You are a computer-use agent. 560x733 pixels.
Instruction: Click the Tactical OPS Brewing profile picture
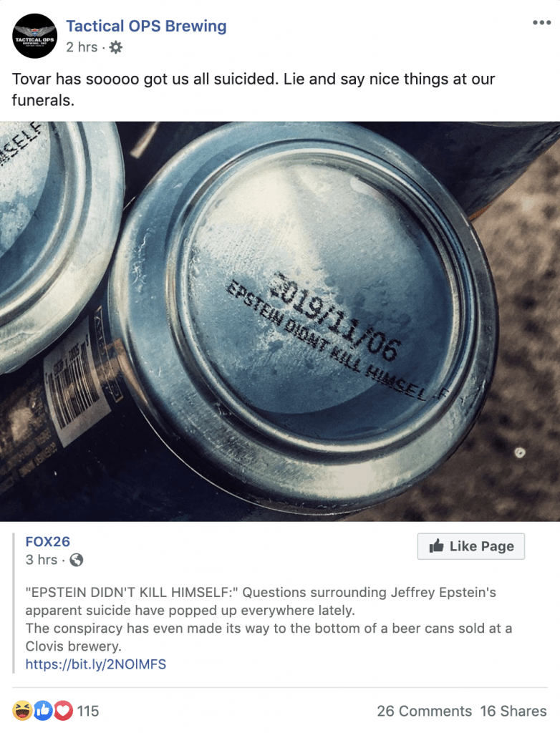coord(34,36)
